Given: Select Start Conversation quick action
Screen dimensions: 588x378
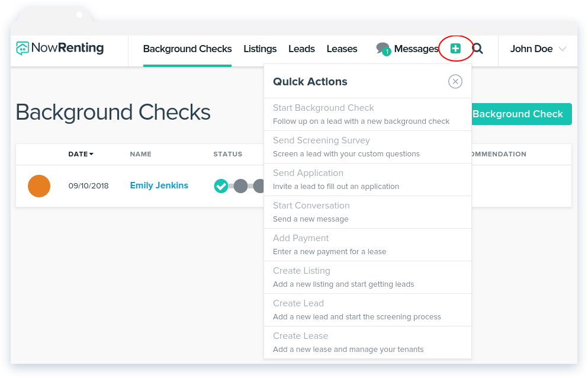Looking at the screenshot, I should pyautogui.click(x=368, y=213).
